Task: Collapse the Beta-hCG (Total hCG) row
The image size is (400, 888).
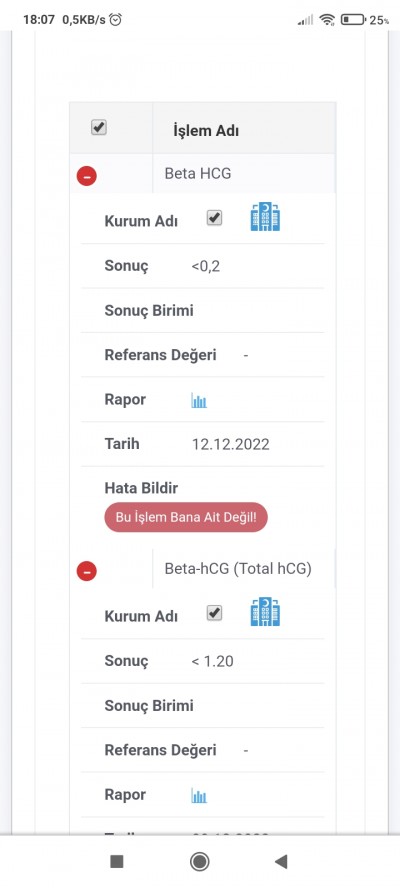Action: pos(87,571)
